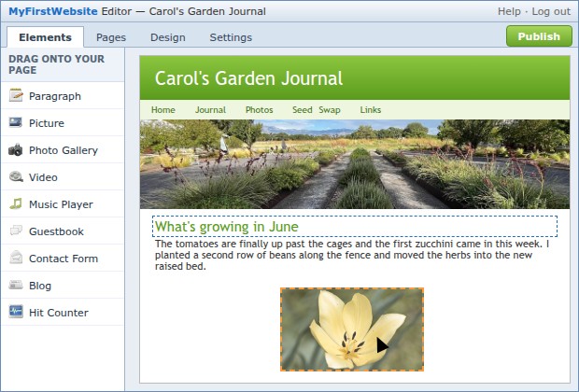The image size is (579, 392).
Task: Select the Photo Gallery label
Action: coord(64,150)
